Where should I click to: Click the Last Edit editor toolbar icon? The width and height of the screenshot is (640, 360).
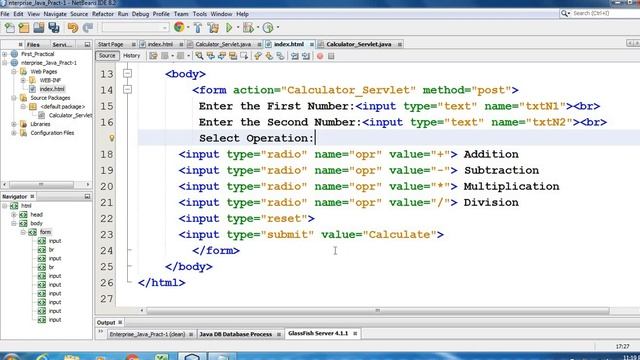153,56
